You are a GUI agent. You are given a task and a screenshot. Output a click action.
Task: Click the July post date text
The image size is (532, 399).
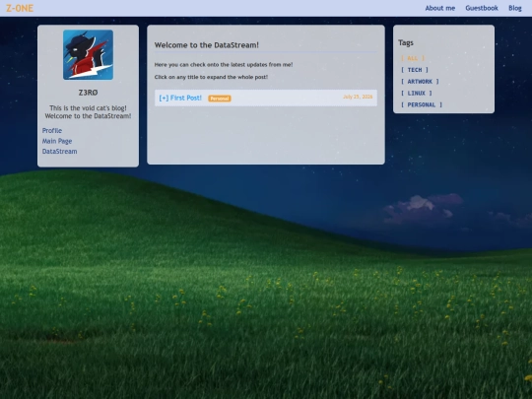(358, 97)
